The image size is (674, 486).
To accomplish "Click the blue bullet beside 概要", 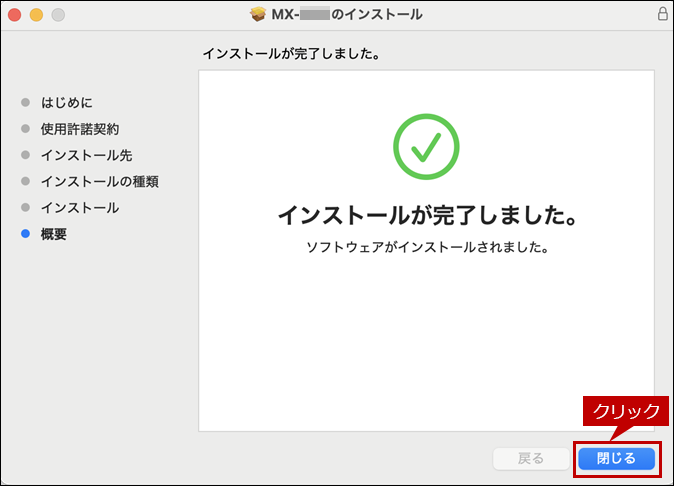I will click(26, 234).
